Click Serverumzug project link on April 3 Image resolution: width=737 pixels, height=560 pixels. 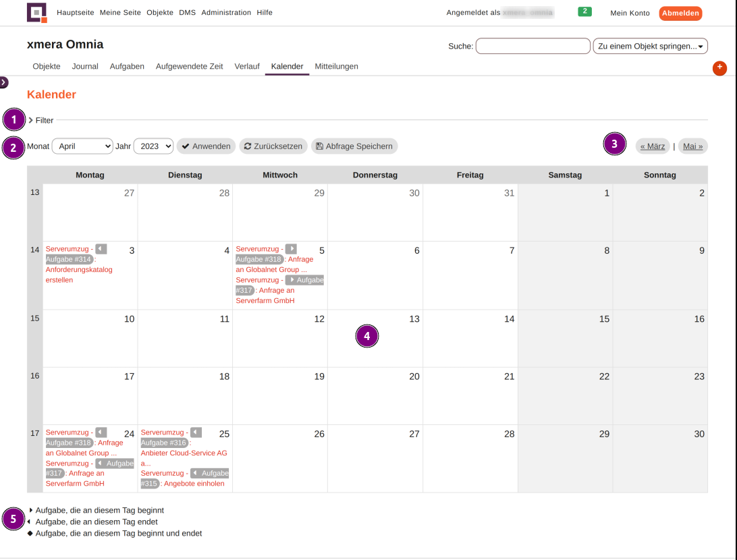(x=67, y=249)
